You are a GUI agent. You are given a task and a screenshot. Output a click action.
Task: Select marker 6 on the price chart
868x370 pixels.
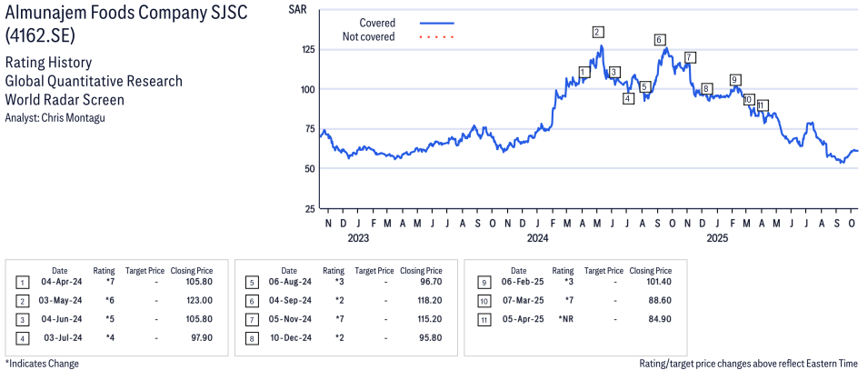point(659,40)
